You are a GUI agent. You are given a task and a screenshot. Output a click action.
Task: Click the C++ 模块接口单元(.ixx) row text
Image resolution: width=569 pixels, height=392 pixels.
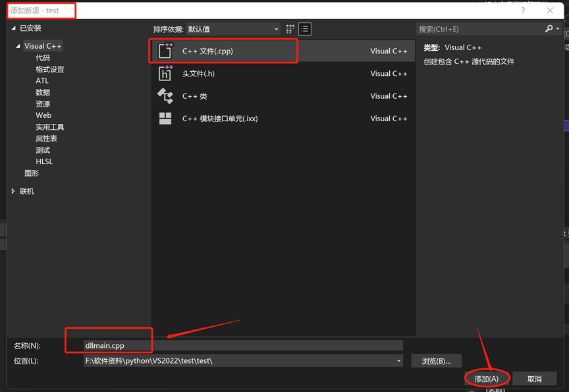click(220, 119)
